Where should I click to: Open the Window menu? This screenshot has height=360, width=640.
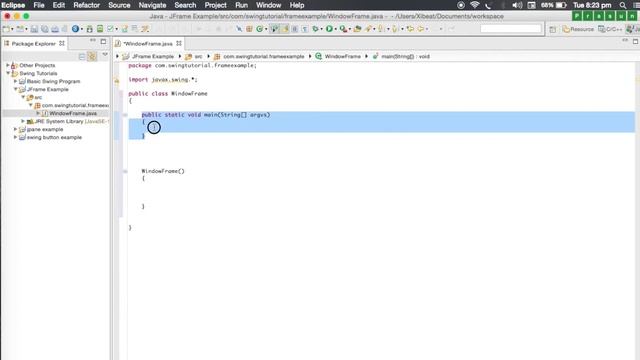click(x=268, y=5)
